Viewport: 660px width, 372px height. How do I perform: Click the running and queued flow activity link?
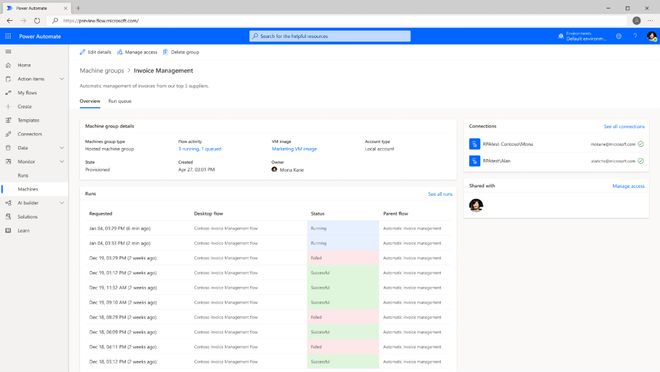200,149
